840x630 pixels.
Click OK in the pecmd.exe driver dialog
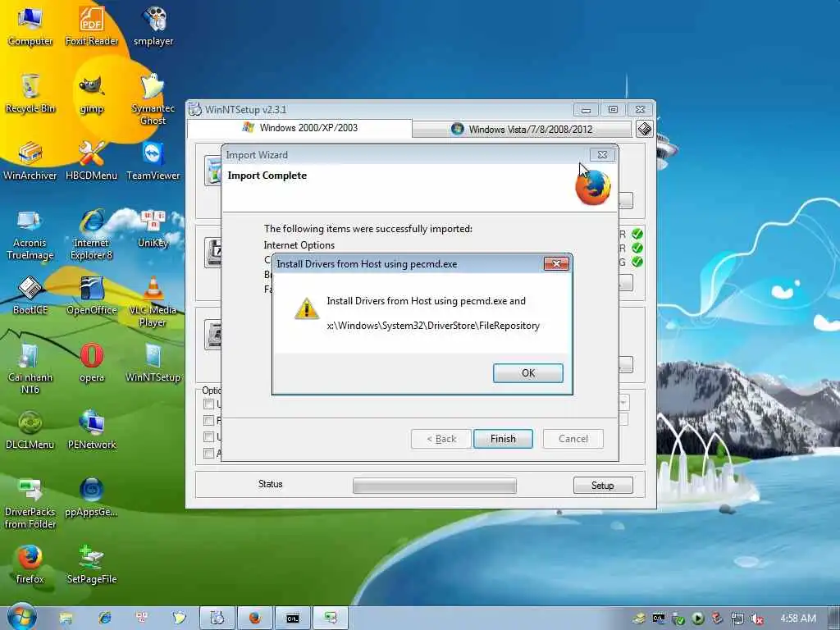click(x=527, y=373)
